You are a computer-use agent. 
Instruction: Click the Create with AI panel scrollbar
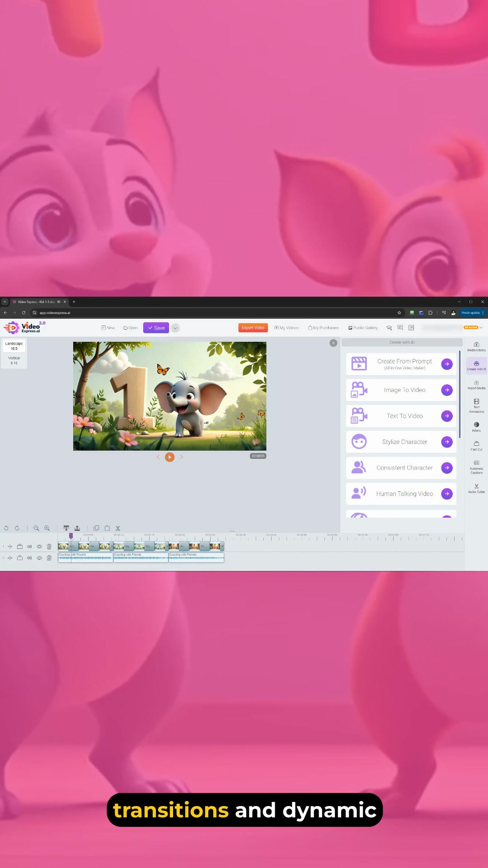460,394
